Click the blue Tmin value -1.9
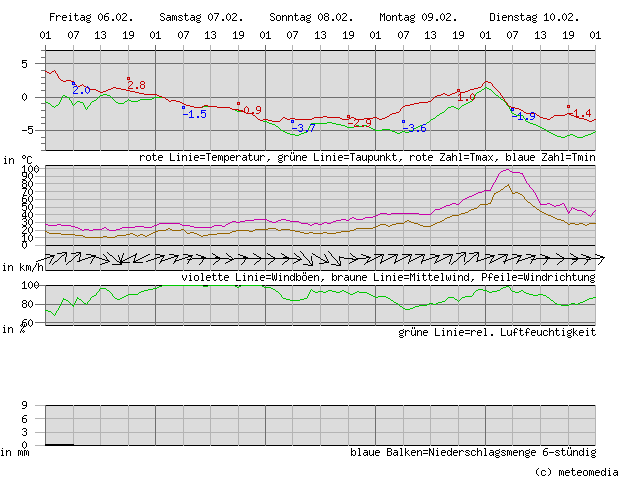This screenshot has width=631, height=480. click(x=524, y=116)
